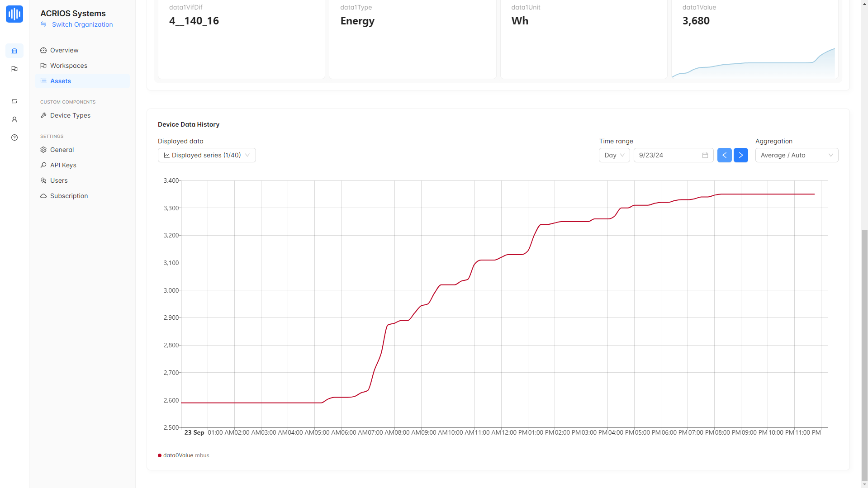Open the help question mark icon
The width and height of the screenshot is (868, 488).
point(14,137)
